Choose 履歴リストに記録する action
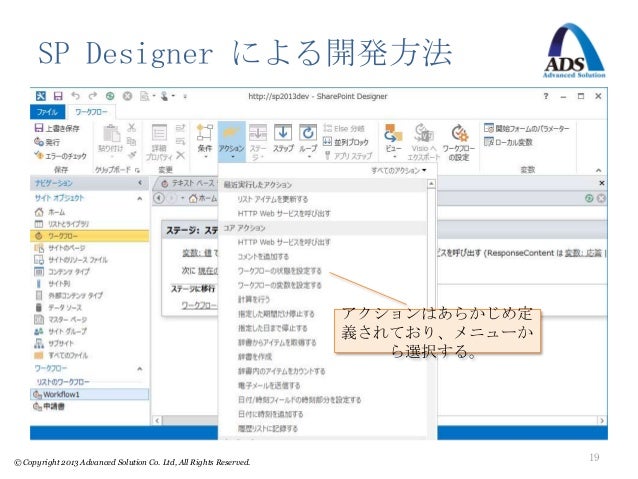The height and width of the screenshot is (479, 638). tap(268, 429)
